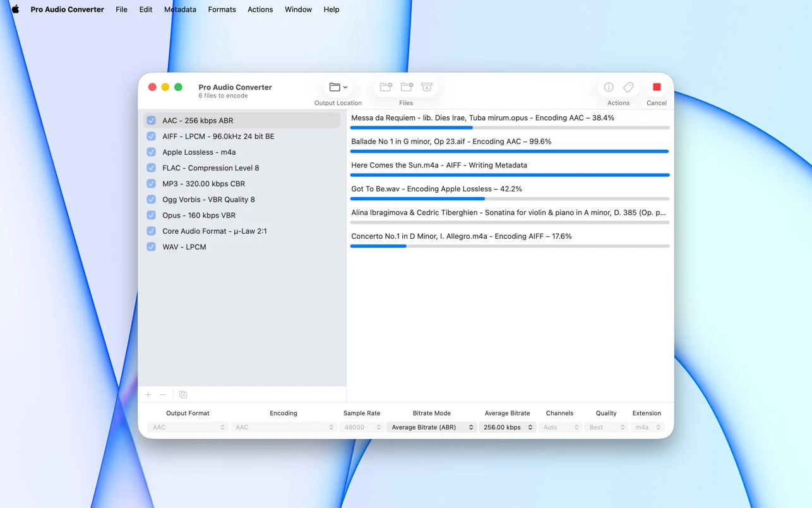Open the Bitrate Mode dropdown
Screen dimensions: 812x508
coord(432,427)
